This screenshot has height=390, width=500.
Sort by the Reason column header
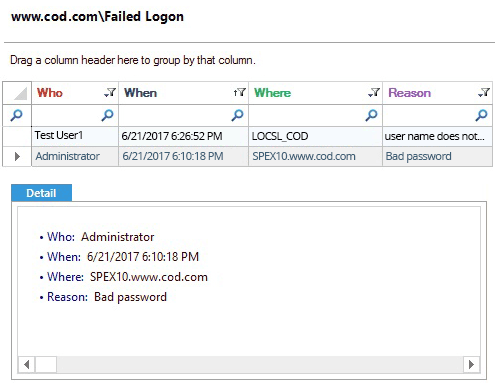pos(409,93)
